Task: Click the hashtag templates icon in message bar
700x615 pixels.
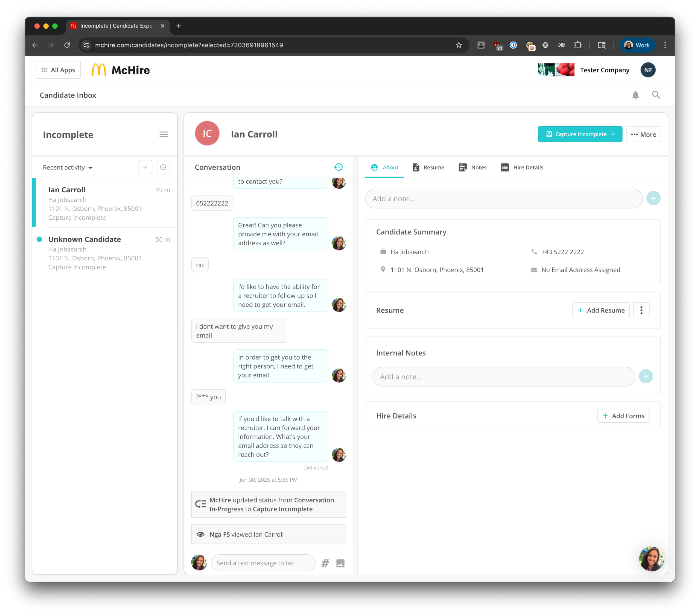Action: [325, 563]
